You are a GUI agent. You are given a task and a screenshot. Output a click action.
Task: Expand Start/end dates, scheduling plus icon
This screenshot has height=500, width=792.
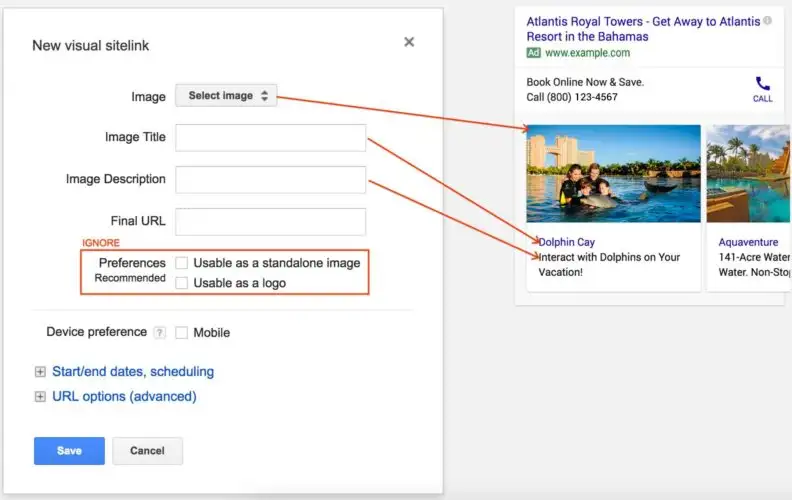click(40, 372)
